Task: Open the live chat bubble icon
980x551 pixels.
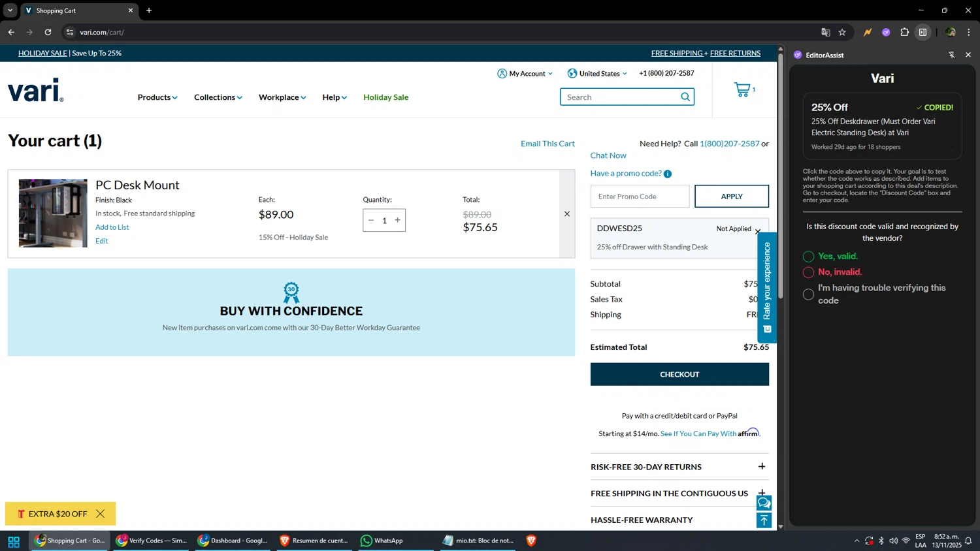Action: [x=764, y=503]
